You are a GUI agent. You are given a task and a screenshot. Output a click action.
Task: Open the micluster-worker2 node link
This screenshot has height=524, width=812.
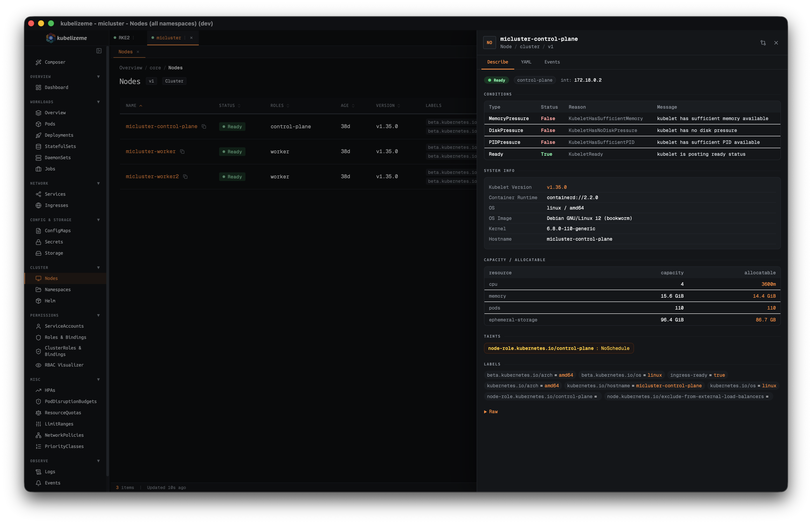pyautogui.click(x=152, y=177)
